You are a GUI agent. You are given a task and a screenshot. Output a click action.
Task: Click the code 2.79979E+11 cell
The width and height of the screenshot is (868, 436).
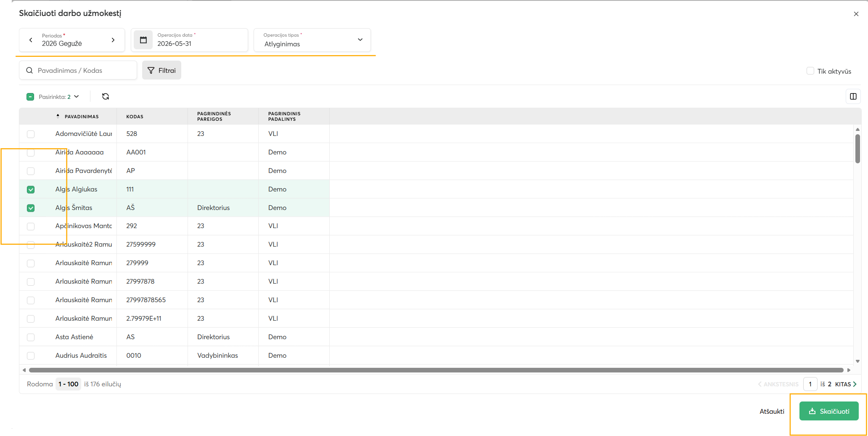pyautogui.click(x=144, y=319)
